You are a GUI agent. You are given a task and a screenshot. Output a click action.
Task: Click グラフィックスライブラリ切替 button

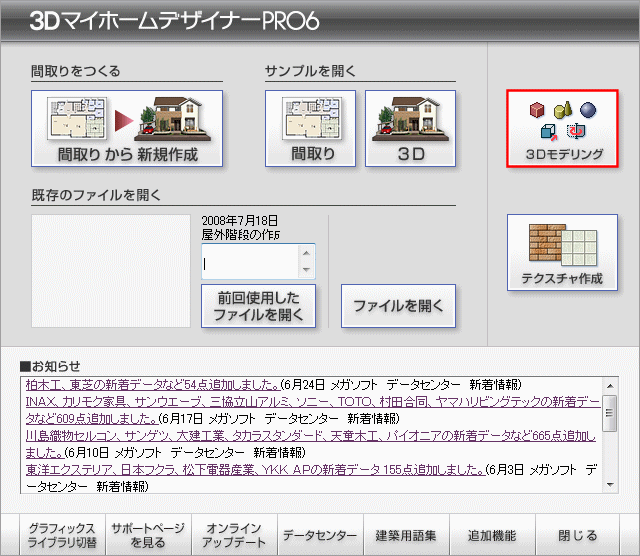click(x=62, y=536)
